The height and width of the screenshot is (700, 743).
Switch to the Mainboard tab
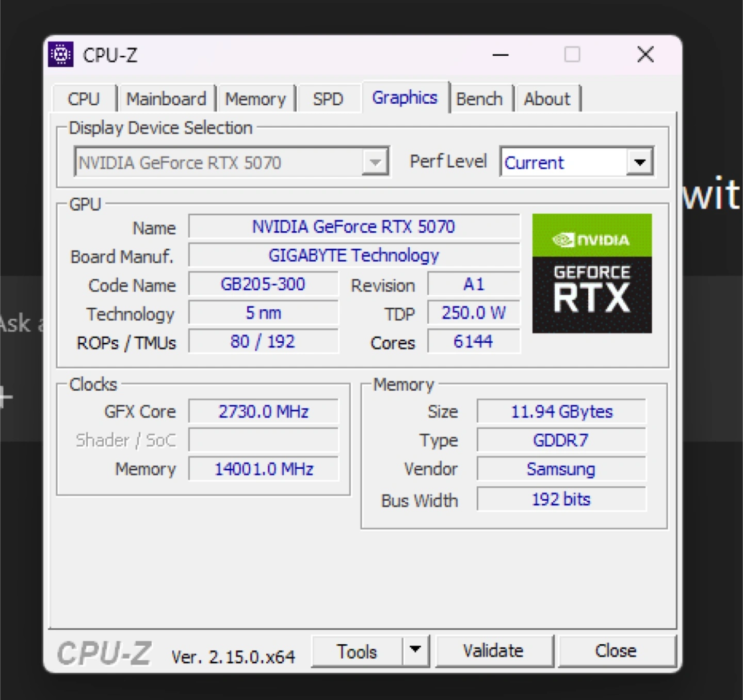pos(166,99)
